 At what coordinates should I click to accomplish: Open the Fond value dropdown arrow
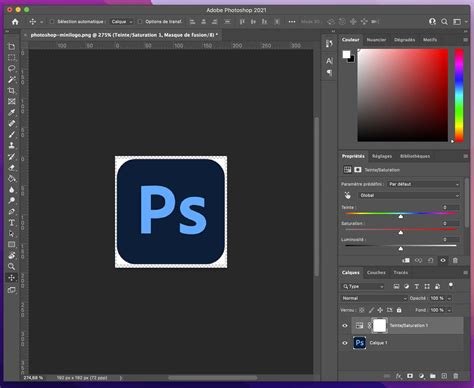click(x=449, y=310)
